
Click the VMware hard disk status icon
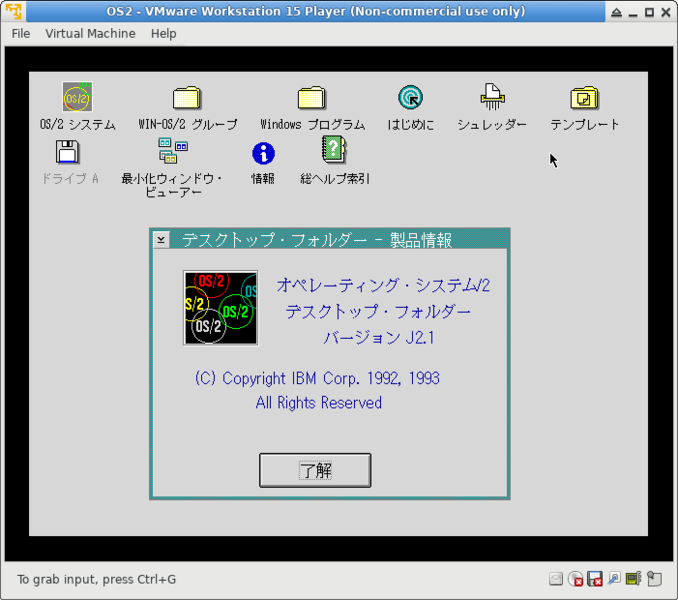tap(556, 579)
